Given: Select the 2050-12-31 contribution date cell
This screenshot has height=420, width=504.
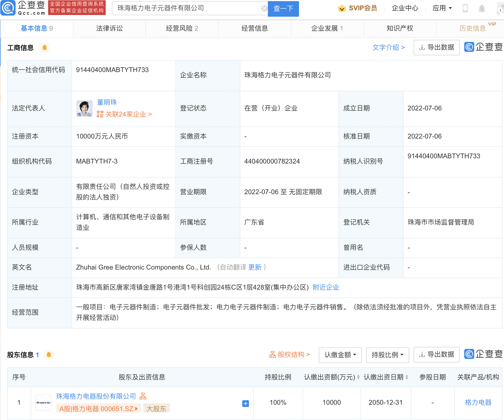Looking at the screenshot, I should point(386,402).
